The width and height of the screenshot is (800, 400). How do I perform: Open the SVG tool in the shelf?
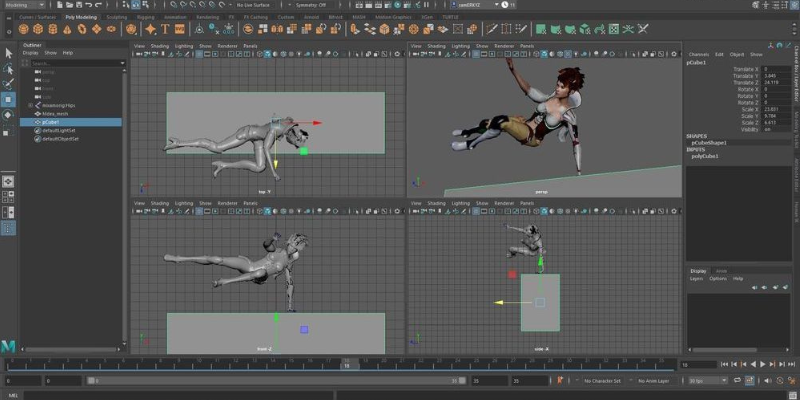click(x=180, y=29)
